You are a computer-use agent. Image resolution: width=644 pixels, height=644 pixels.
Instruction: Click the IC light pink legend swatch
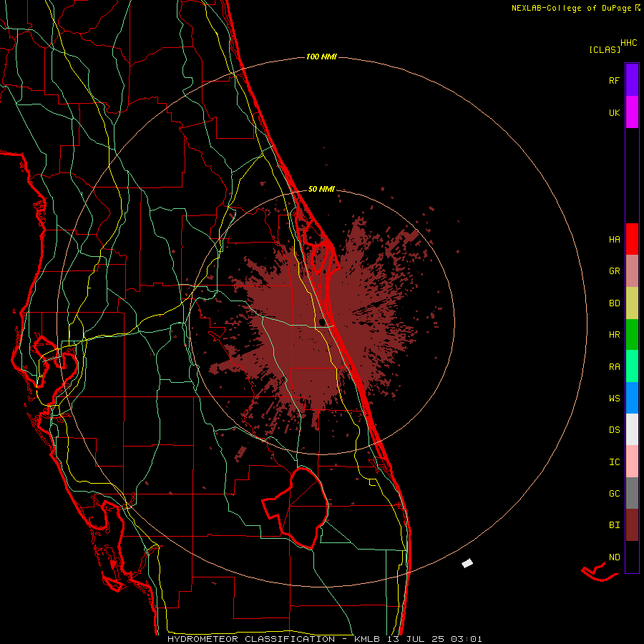click(x=632, y=462)
